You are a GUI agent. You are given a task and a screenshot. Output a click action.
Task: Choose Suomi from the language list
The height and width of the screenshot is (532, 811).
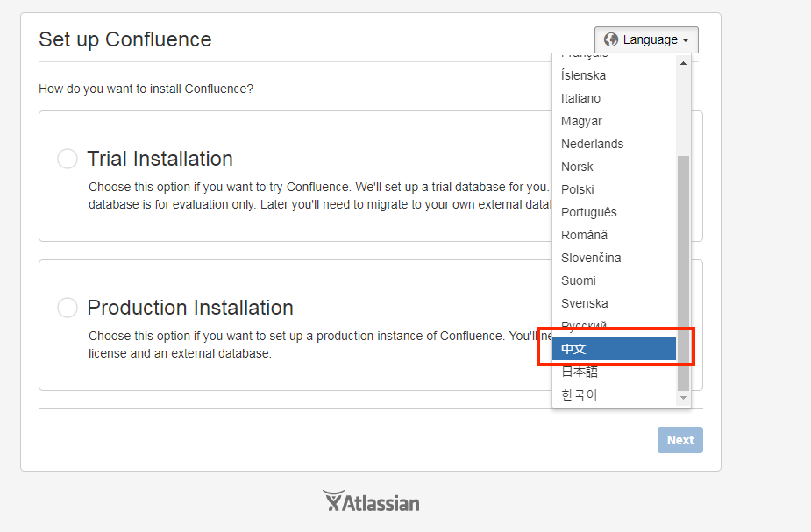(614, 280)
